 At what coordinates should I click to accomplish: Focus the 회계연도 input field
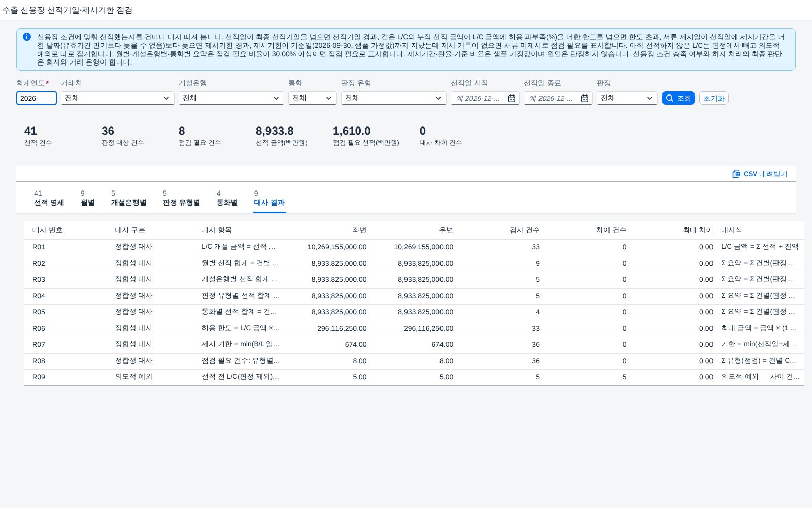(x=37, y=98)
